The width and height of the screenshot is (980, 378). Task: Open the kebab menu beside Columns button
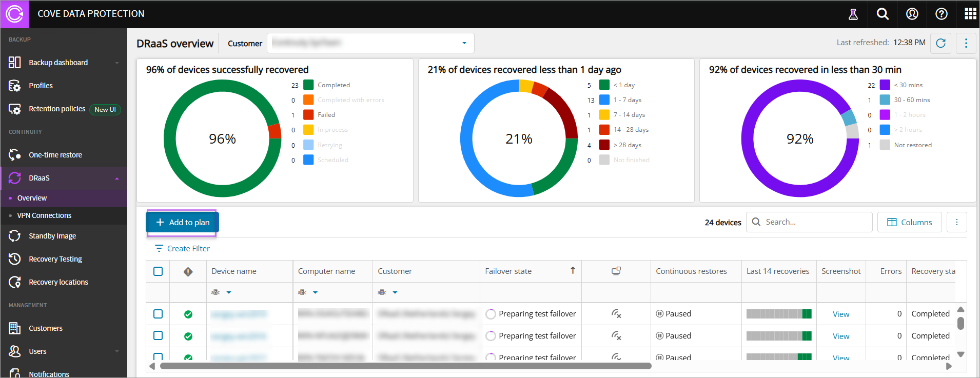tap(956, 222)
